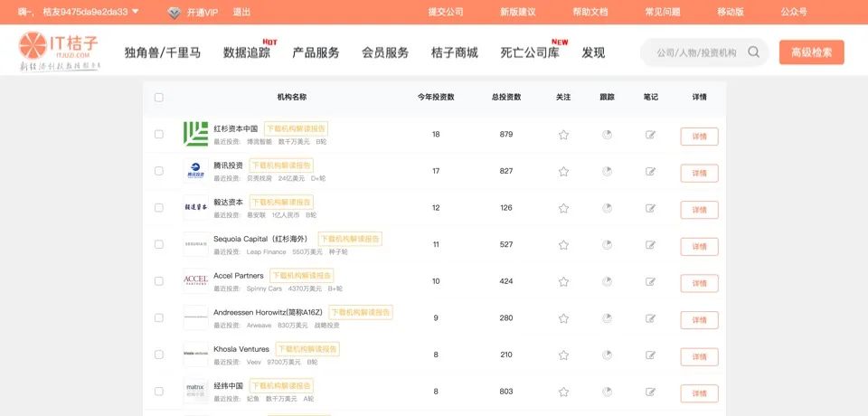Click the diamond icon beside 开通VIP
This screenshot has width=868, height=416.
174,13
